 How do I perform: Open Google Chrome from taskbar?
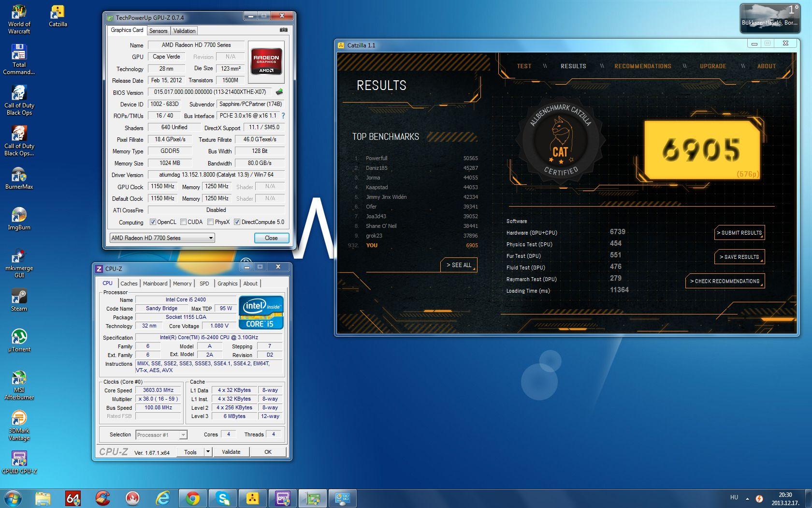point(193,498)
